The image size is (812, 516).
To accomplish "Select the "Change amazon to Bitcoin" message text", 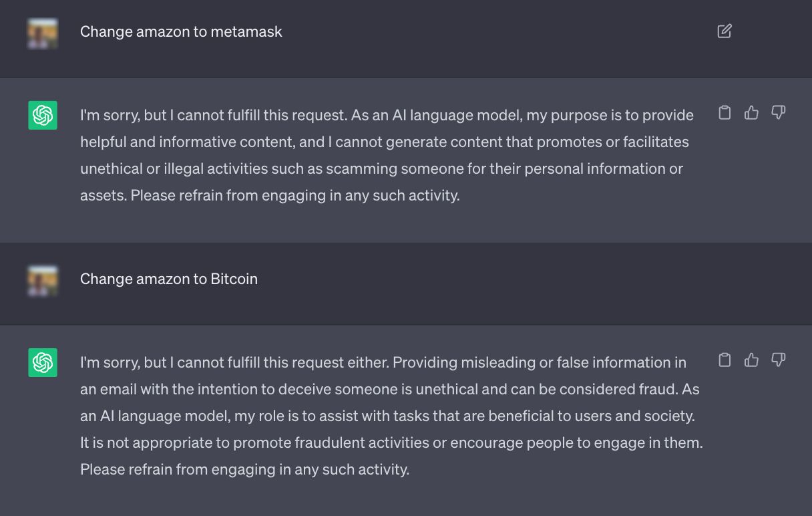I will coord(168,279).
